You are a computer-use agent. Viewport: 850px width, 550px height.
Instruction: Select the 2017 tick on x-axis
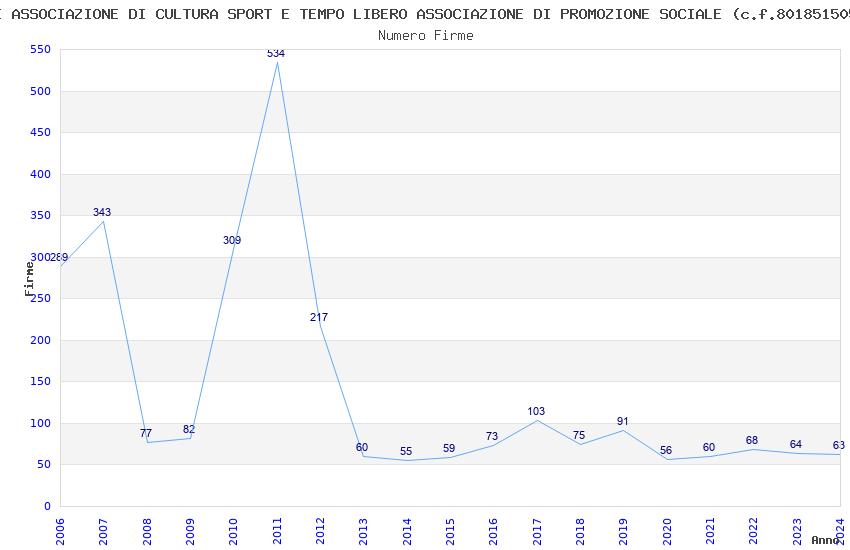coord(537,529)
